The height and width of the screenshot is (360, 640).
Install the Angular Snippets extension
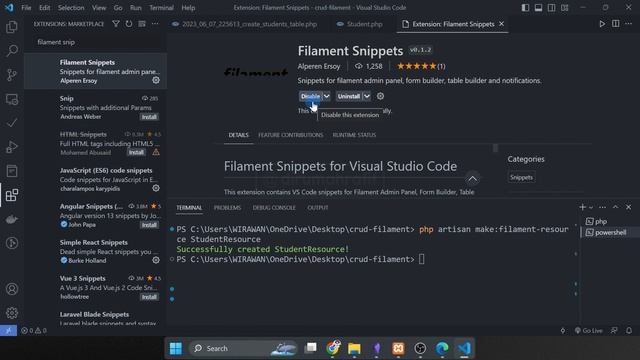[x=149, y=225]
